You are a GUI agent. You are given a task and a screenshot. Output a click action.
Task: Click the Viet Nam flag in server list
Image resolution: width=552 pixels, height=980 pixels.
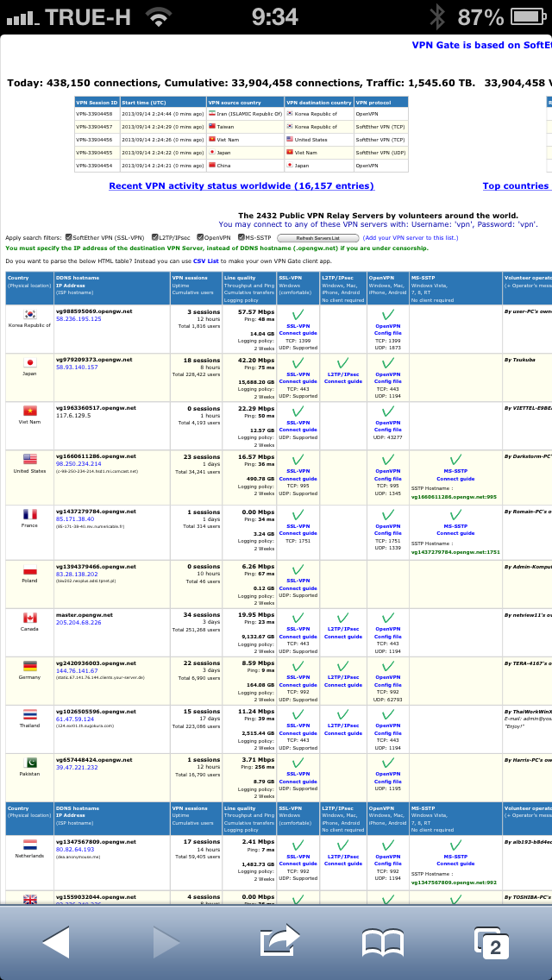click(x=29, y=411)
